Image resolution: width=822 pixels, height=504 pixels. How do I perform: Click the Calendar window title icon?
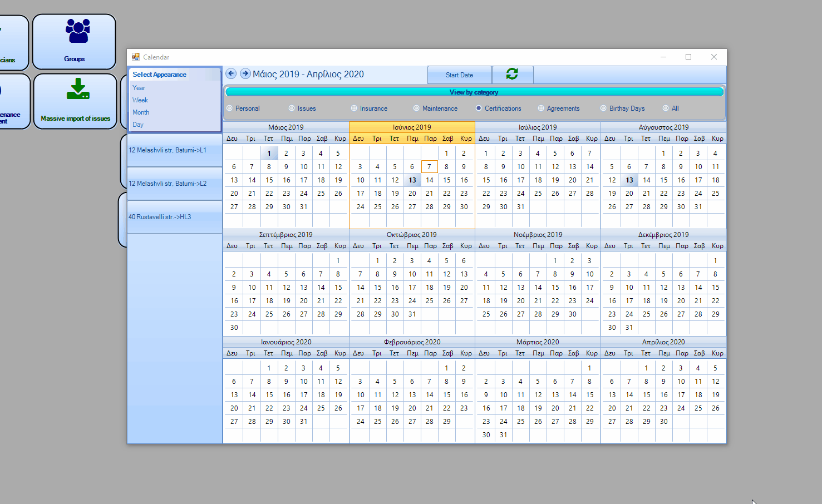coord(136,57)
